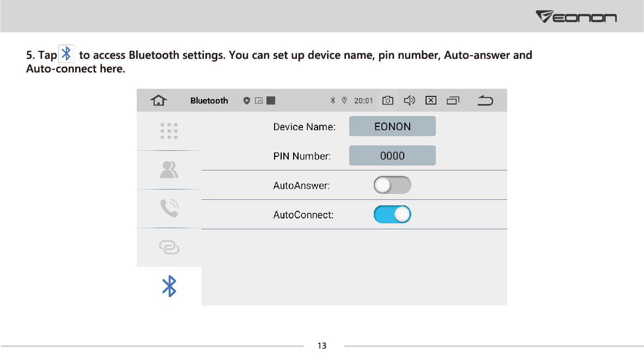Disable the AutoConnect switch
This screenshot has height=354, width=644.
(x=392, y=215)
